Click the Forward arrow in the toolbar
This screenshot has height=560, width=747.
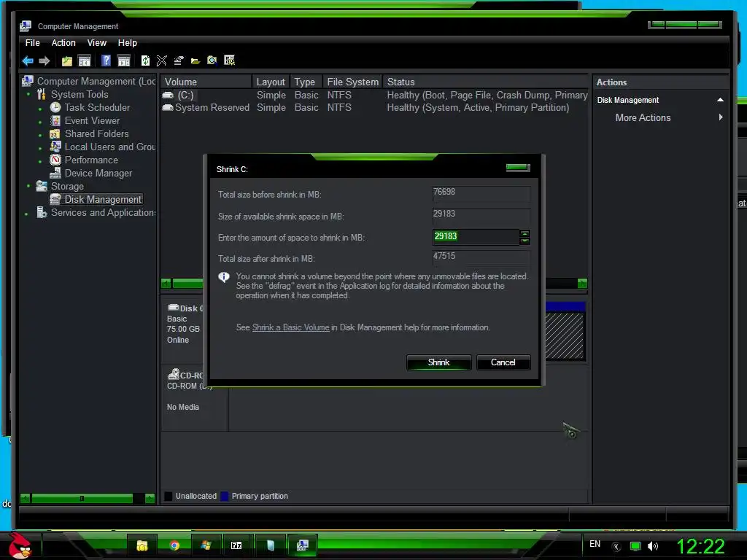[44, 61]
